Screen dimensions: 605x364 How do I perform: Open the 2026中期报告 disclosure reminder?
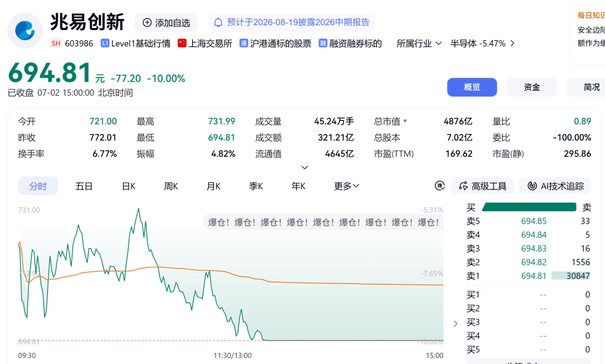click(x=291, y=22)
